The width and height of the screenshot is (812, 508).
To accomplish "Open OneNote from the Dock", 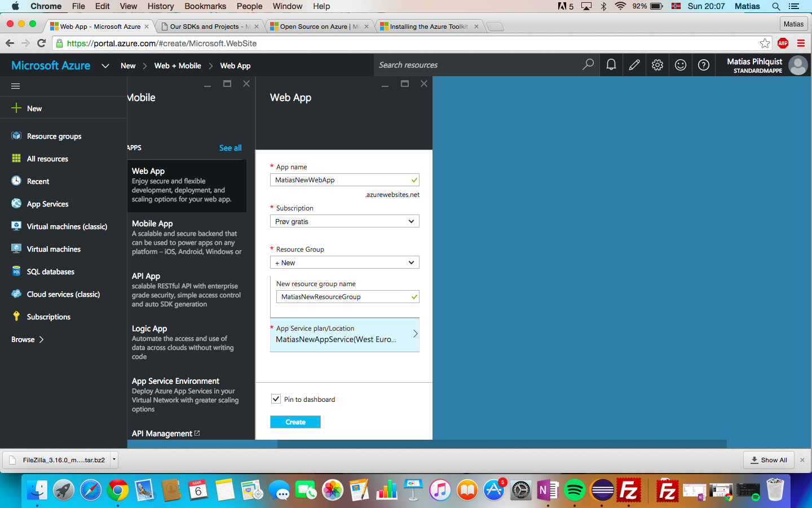I will [x=548, y=490].
